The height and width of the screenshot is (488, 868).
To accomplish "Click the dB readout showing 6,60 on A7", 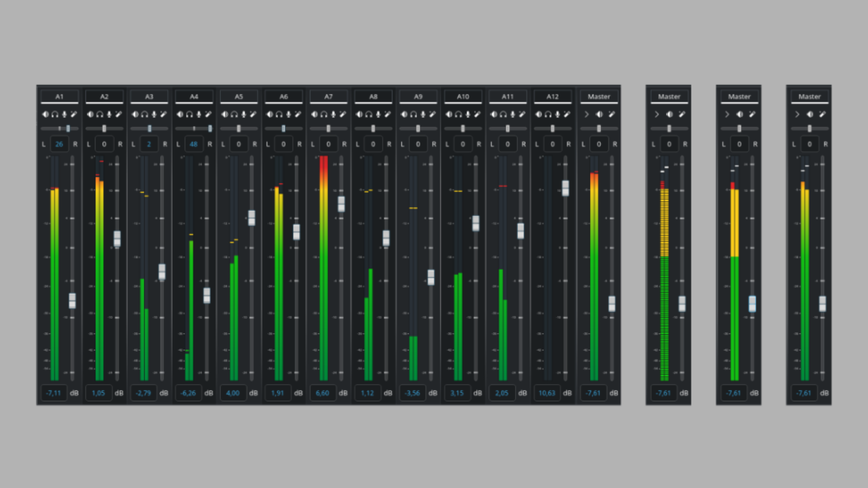I will click(322, 393).
